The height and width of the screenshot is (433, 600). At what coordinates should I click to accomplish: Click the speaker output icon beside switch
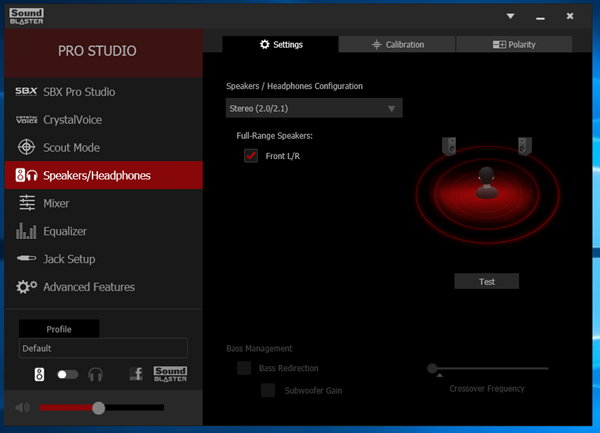[39, 374]
